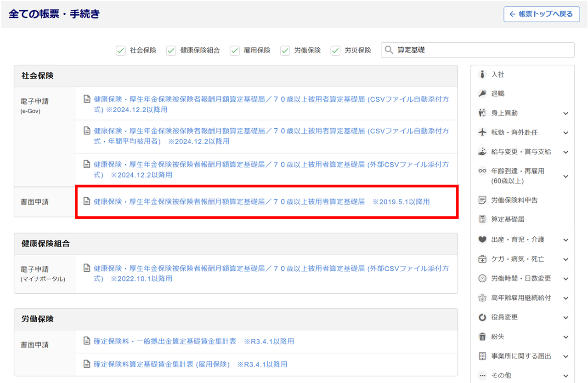Disable the 労災保険 checkbox

click(336, 51)
